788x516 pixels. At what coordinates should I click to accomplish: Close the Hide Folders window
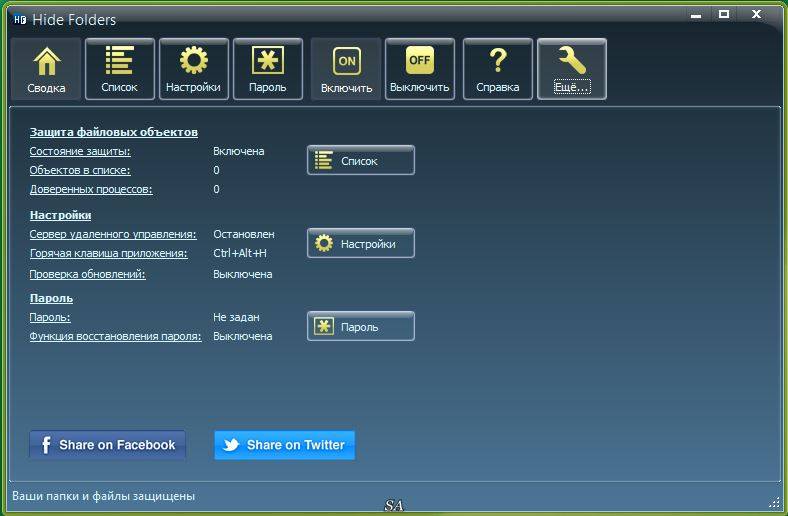coord(756,15)
